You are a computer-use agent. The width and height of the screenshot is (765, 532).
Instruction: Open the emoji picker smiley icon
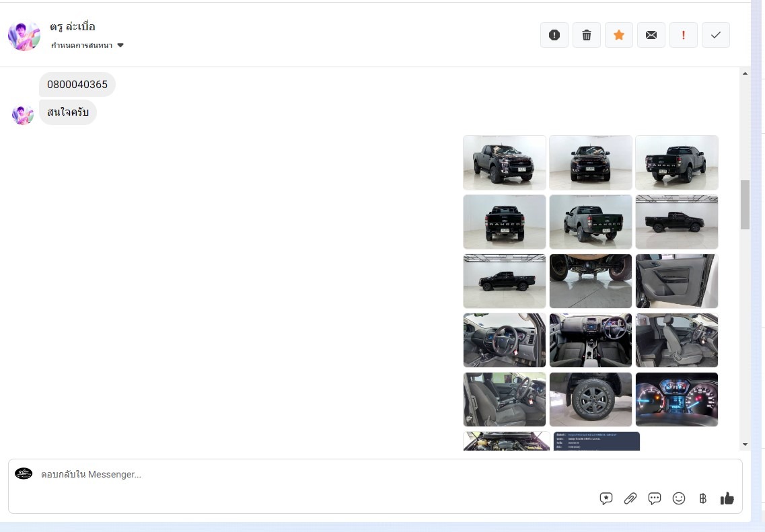pyautogui.click(x=679, y=498)
